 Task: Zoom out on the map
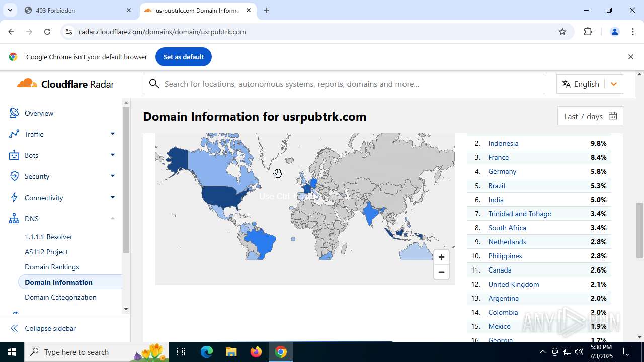[441, 272]
